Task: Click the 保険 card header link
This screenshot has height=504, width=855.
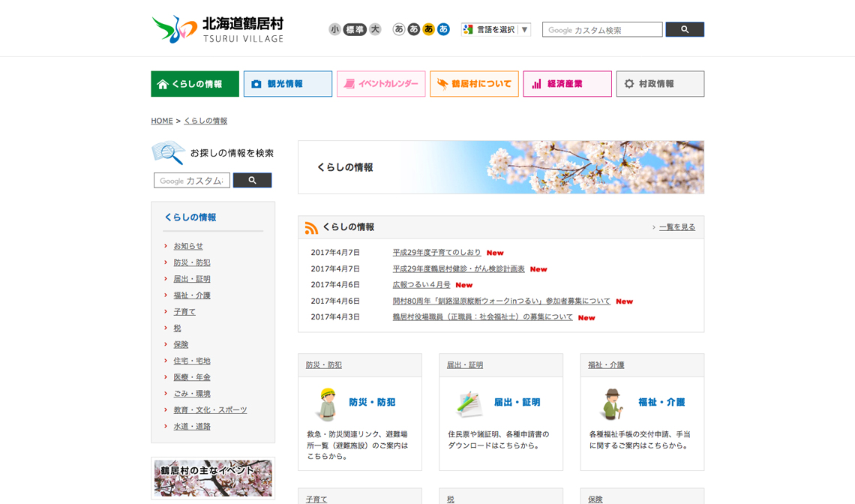Action: (595, 499)
